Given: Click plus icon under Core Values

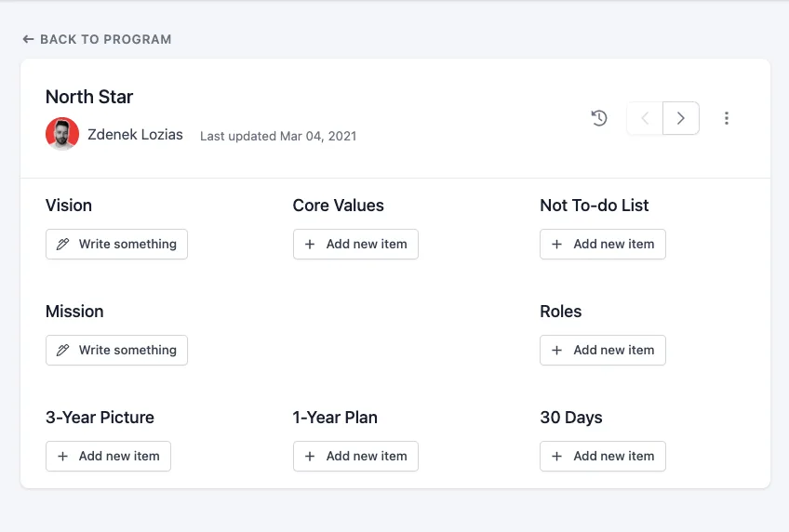Looking at the screenshot, I should click(310, 244).
